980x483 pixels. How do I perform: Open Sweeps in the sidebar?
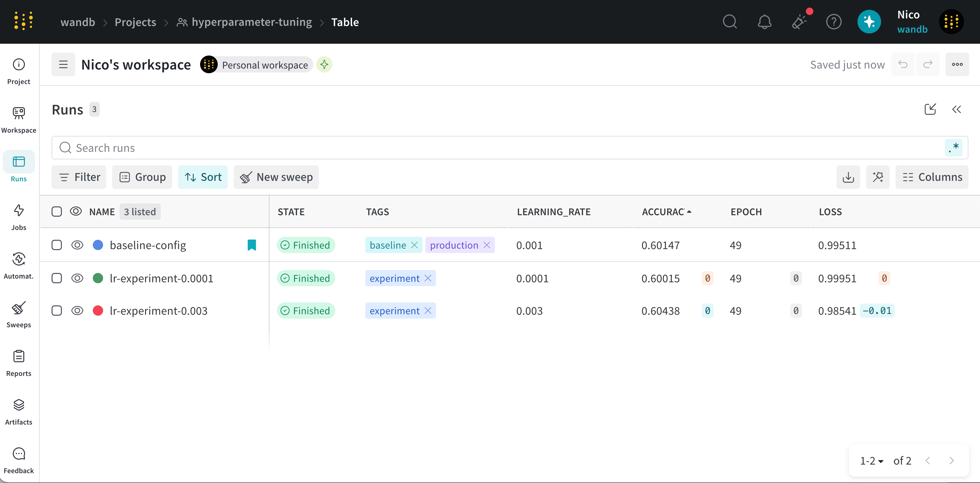click(19, 315)
